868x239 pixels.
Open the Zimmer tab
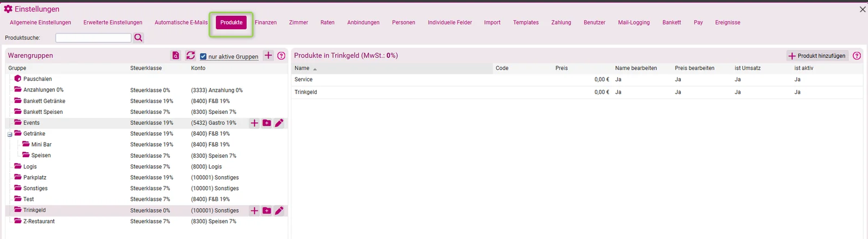click(298, 22)
